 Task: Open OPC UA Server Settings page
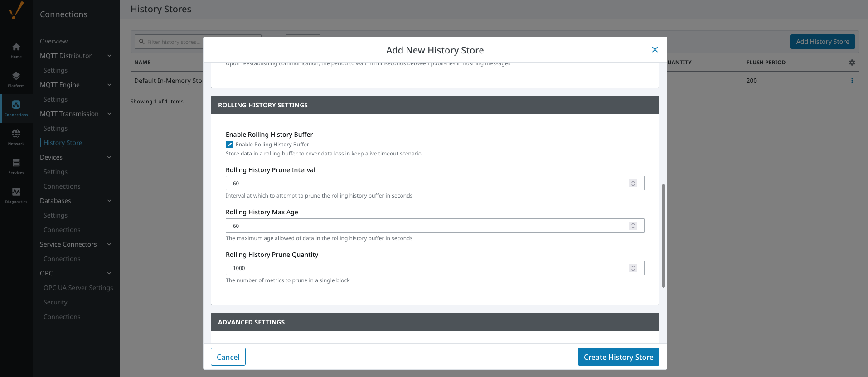coord(78,288)
